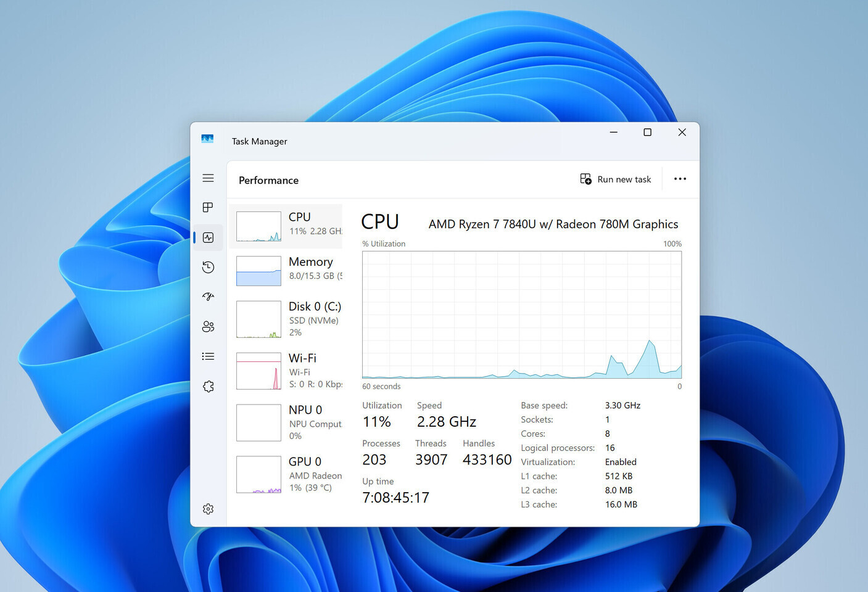Open the Users page icon

click(x=208, y=326)
